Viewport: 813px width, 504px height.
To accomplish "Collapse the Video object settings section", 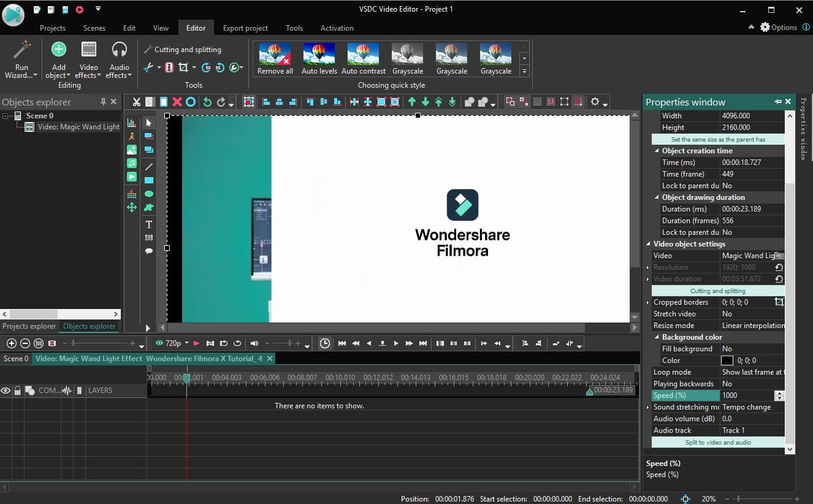I will click(649, 244).
